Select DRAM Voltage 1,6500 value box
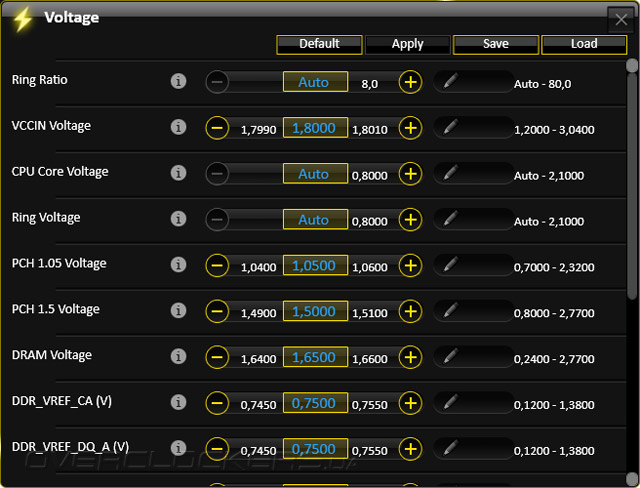The width and height of the screenshot is (640, 488). (316, 357)
